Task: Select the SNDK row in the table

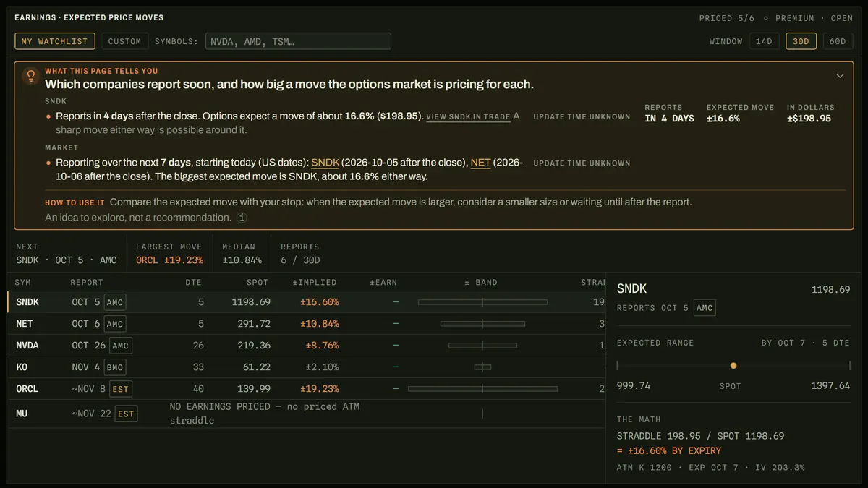Action: [x=306, y=301]
